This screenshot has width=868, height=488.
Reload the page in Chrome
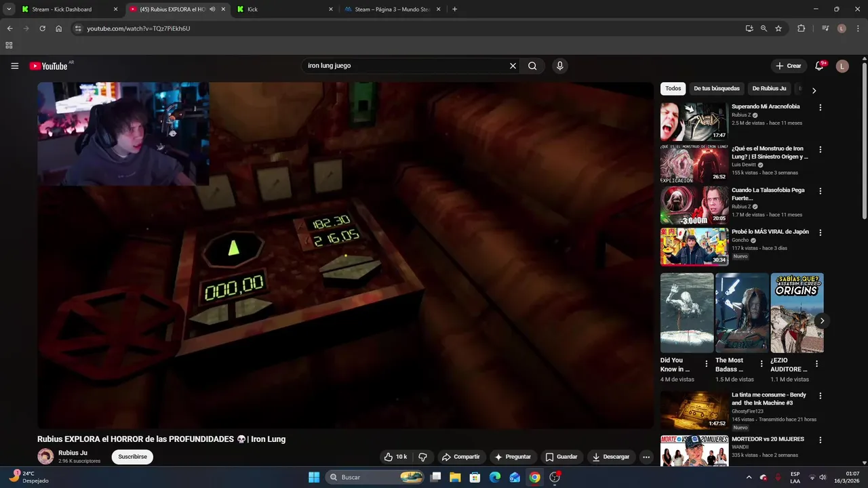click(42, 28)
